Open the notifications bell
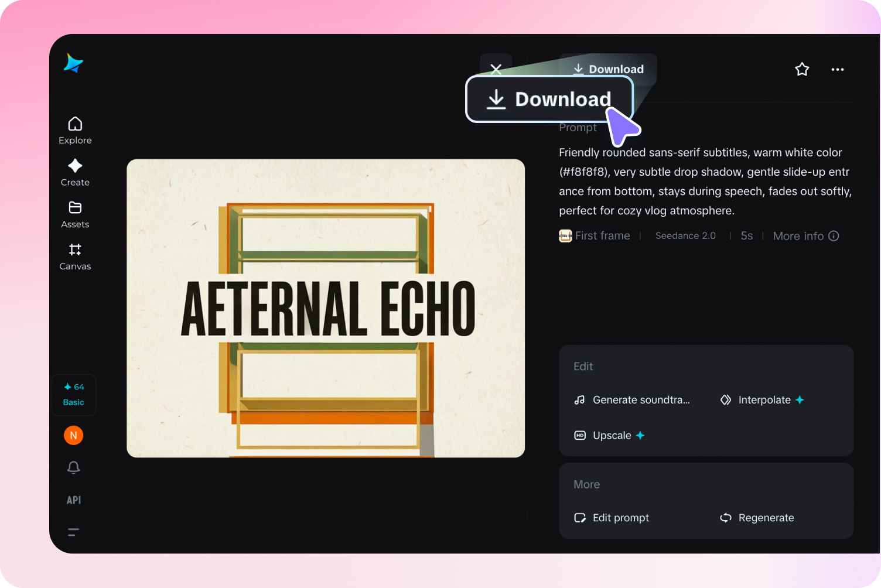 click(73, 467)
